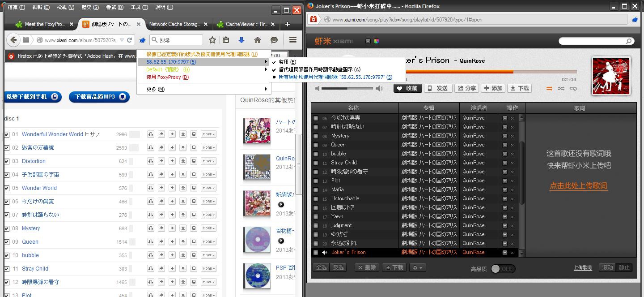The height and width of the screenshot is (297, 644).
Task: Open a new tab with the plus button
Action: pyautogui.click(x=288, y=24)
